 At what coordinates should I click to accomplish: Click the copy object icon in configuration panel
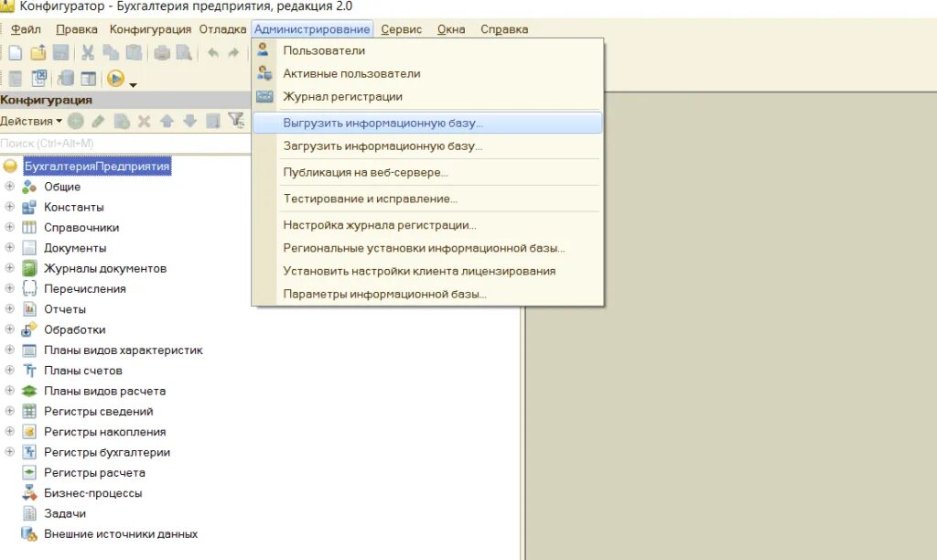tap(122, 122)
